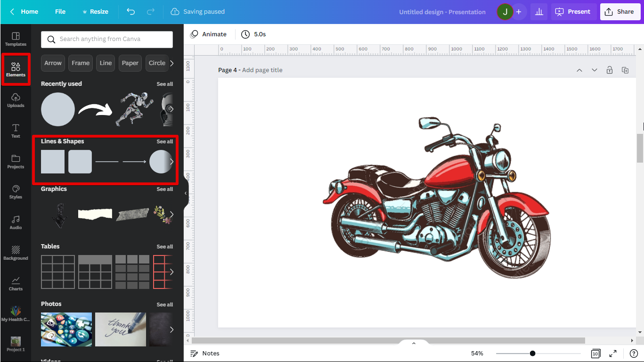644x362 pixels.
Task: Open the insights bar chart icon
Action: coord(539,12)
